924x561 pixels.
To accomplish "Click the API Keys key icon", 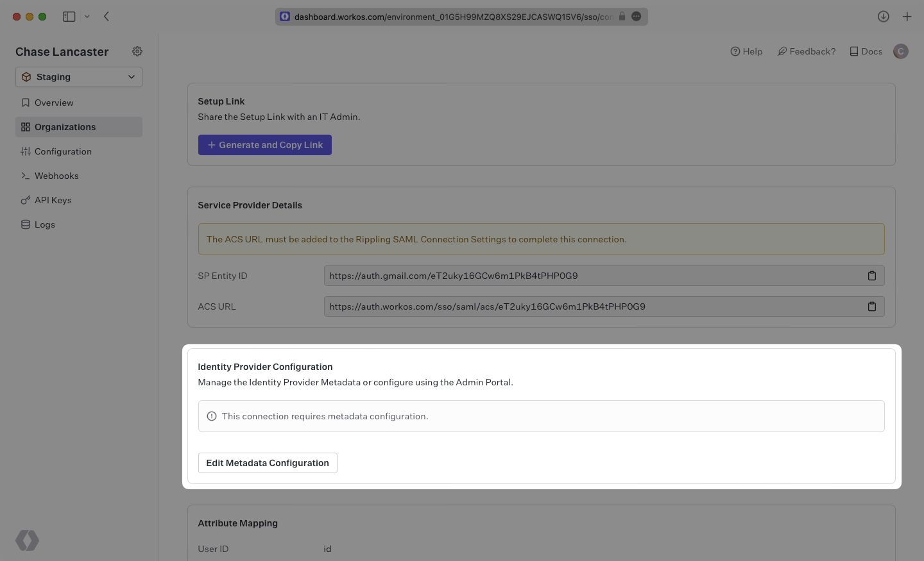I will pyautogui.click(x=26, y=199).
